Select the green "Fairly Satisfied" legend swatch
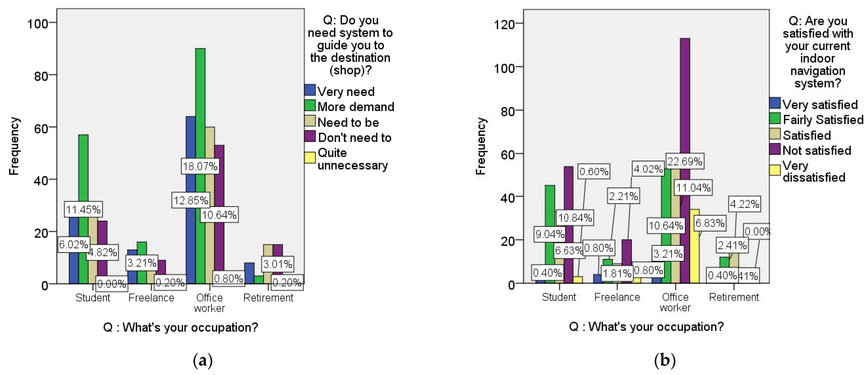The image size is (868, 375). click(x=775, y=119)
